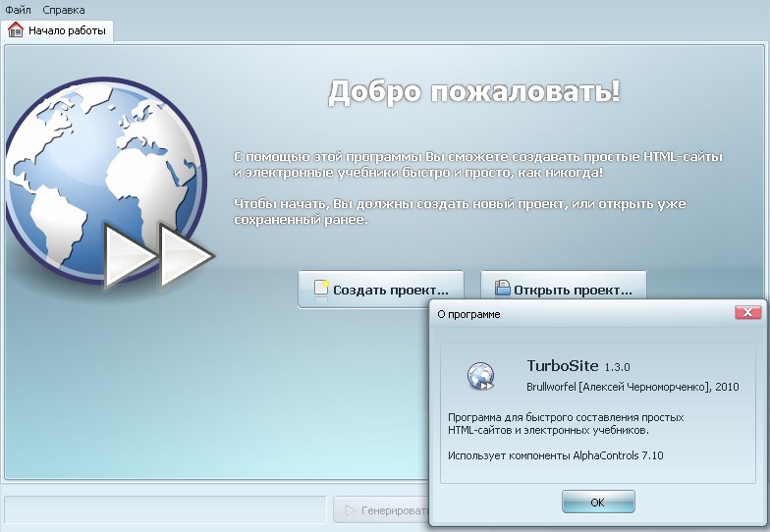The width and height of the screenshot is (770, 532).
Task: Click the TurboSite globe icon in the dialog
Action: click(480, 377)
